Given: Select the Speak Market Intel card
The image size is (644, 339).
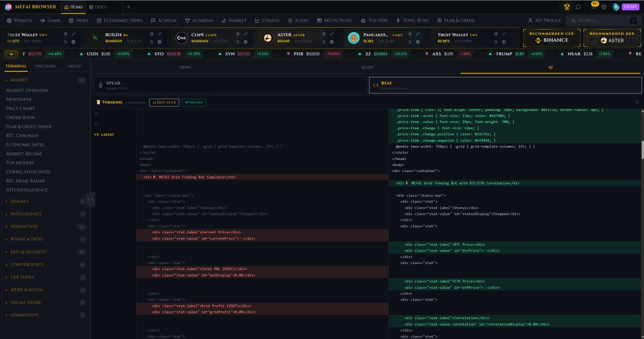Looking at the screenshot, I should coord(229,85).
